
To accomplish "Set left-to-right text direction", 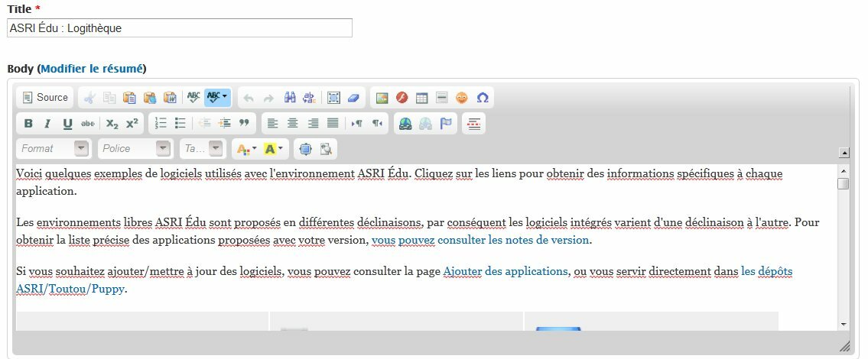I will pos(356,123).
